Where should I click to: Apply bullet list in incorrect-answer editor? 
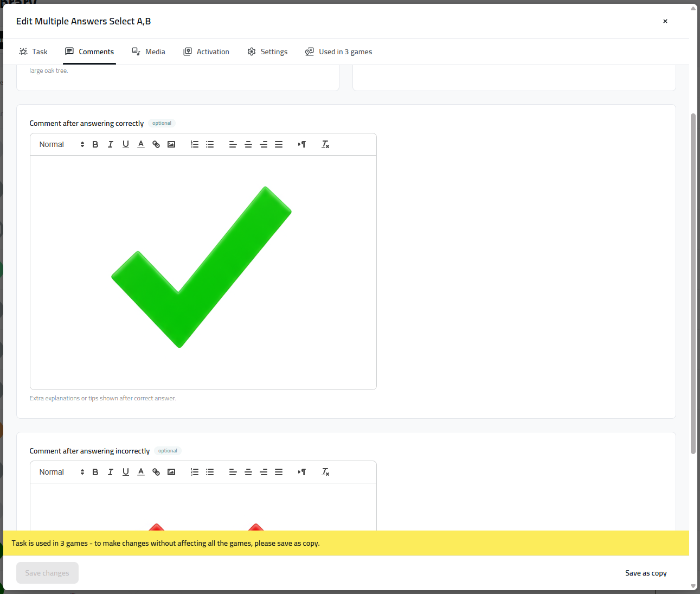(x=210, y=472)
